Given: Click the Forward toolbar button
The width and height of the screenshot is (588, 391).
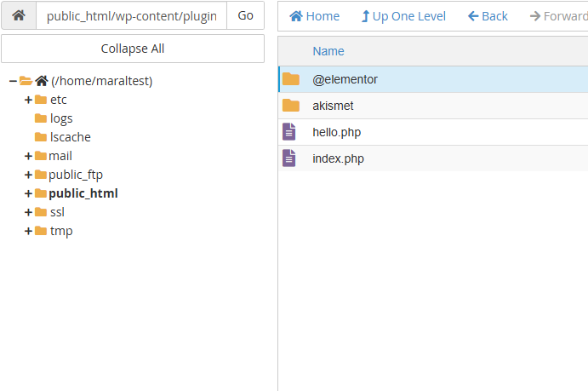Looking at the screenshot, I should 558,16.
